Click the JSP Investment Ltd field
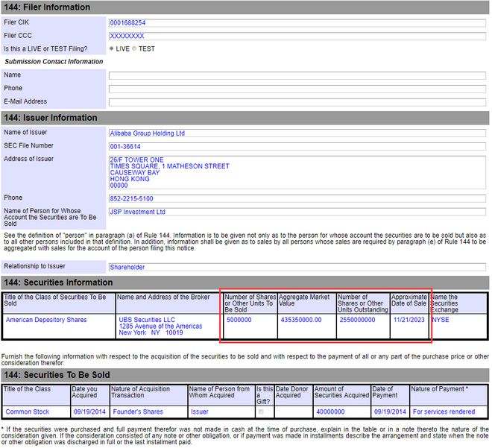This screenshot has height=448, width=492. 297,212
